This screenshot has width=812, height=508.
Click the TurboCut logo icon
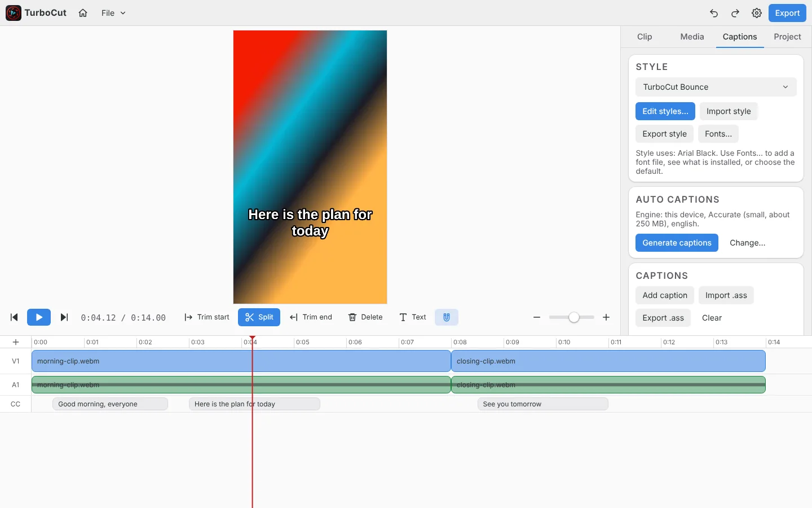tap(14, 13)
